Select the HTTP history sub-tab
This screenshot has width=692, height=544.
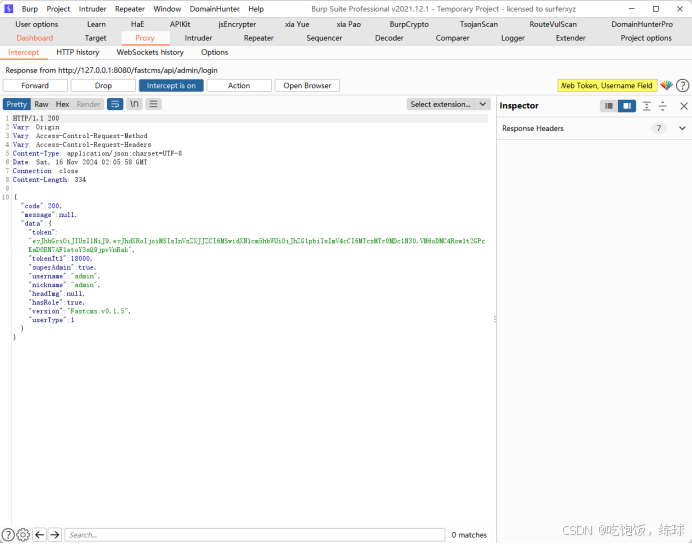[x=78, y=52]
